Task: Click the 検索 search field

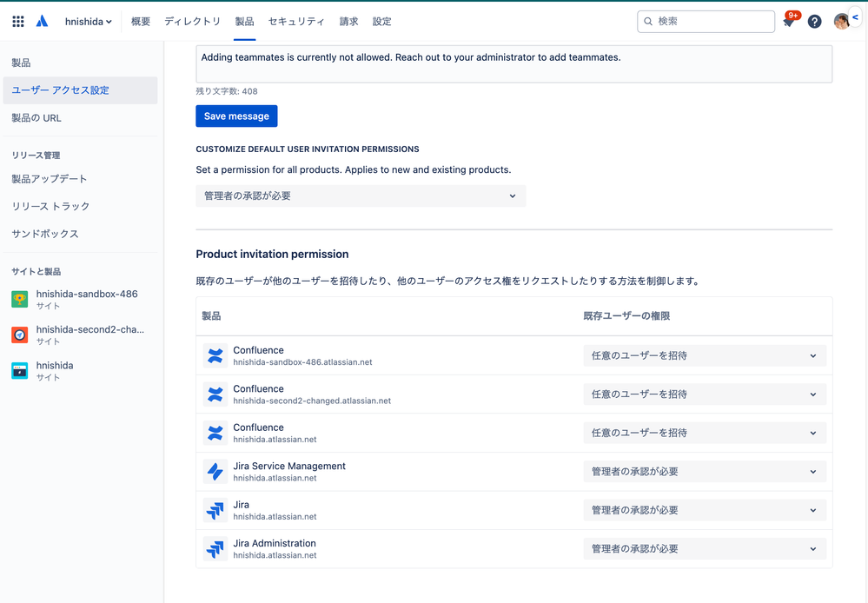Action: pyautogui.click(x=706, y=22)
